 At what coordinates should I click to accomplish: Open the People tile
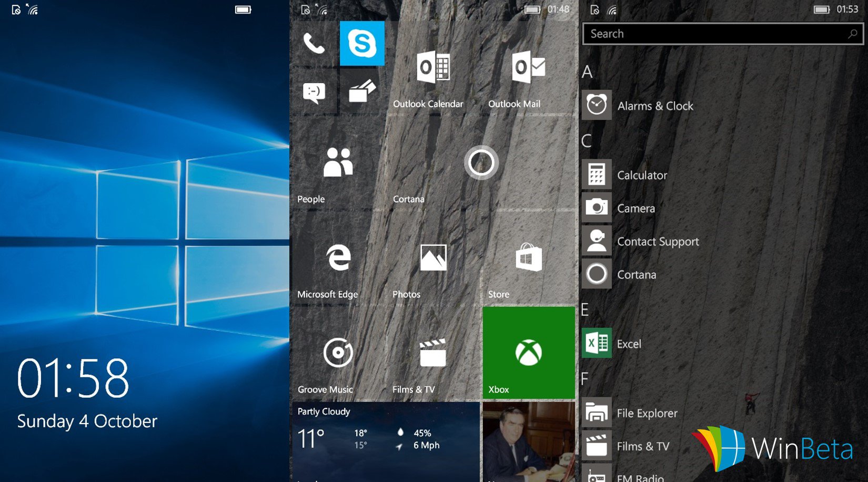point(338,163)
